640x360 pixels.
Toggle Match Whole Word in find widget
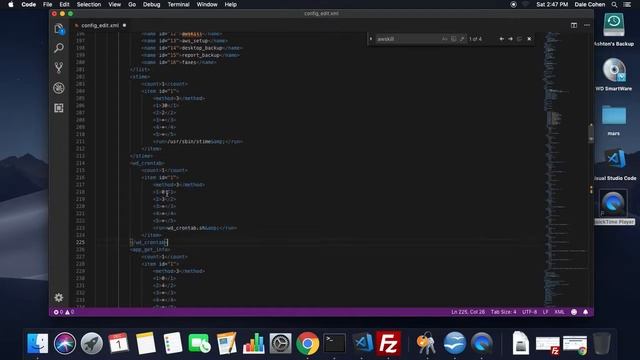point(453,39)
